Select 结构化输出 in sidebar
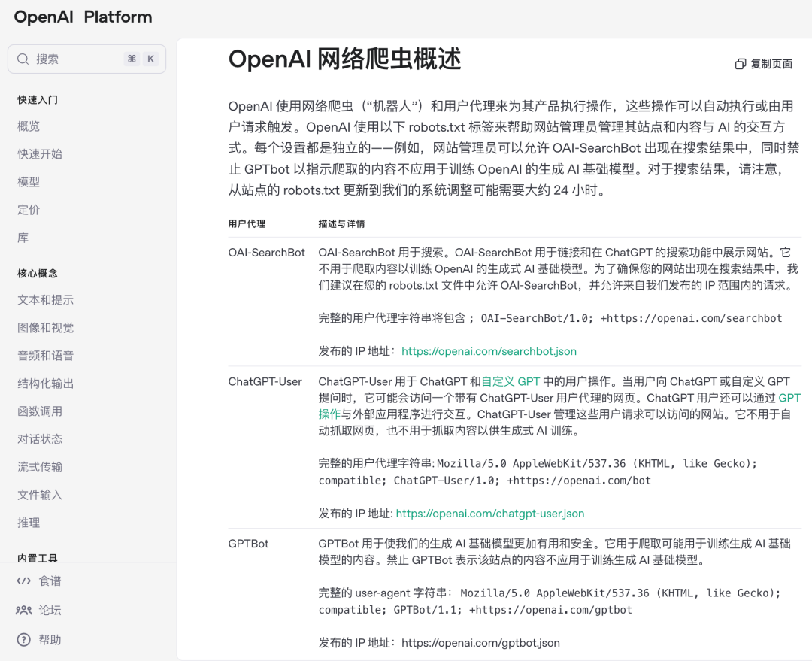 coord(46,384)
